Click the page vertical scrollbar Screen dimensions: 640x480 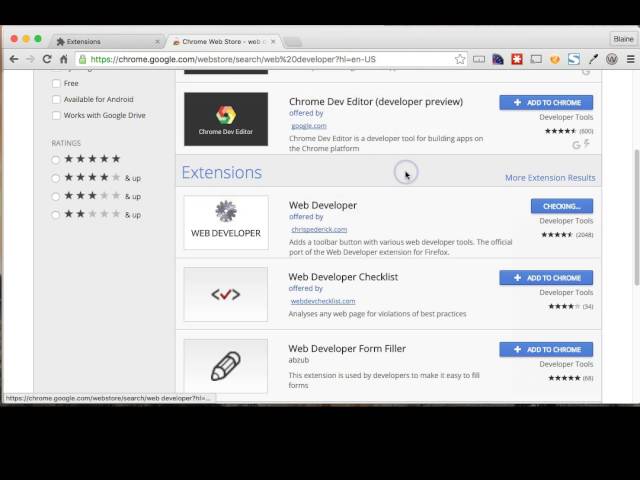tap(637, 218)
